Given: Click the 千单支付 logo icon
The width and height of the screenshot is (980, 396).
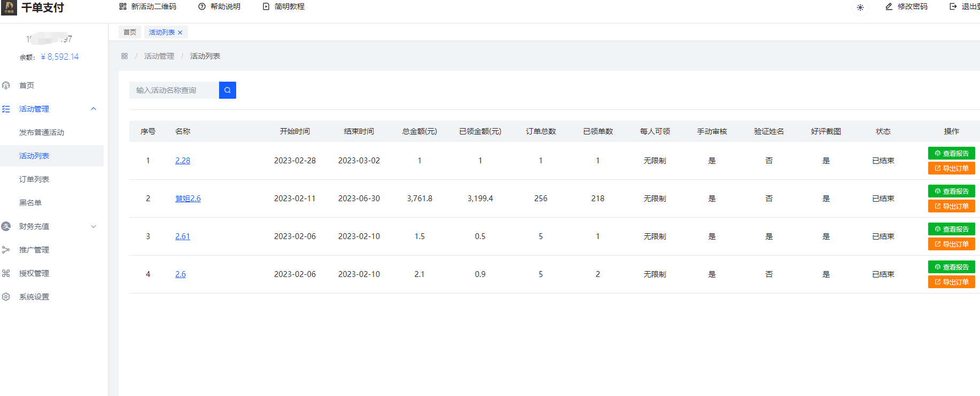Looking at the screenshot, I should click(9, 7).
